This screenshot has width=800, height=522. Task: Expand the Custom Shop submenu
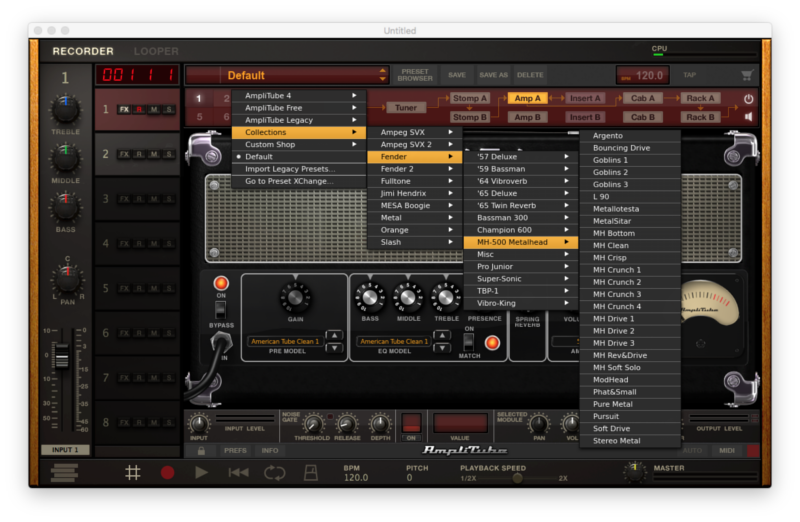coord(299,144)
